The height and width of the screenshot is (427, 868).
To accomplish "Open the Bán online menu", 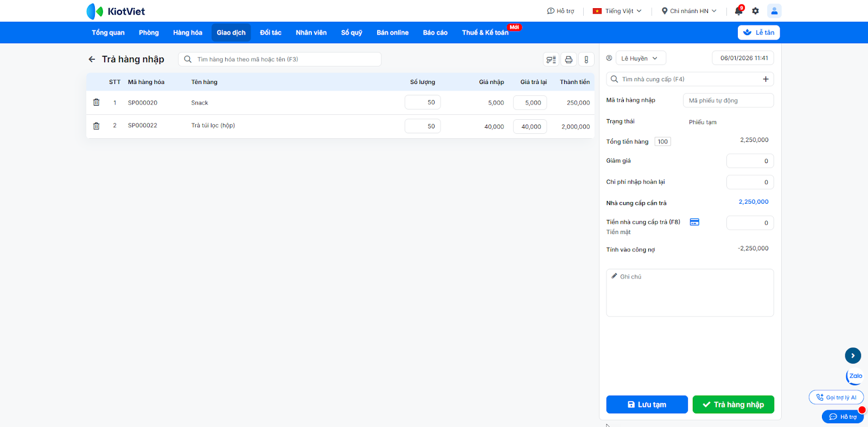I will pos(393,33).
